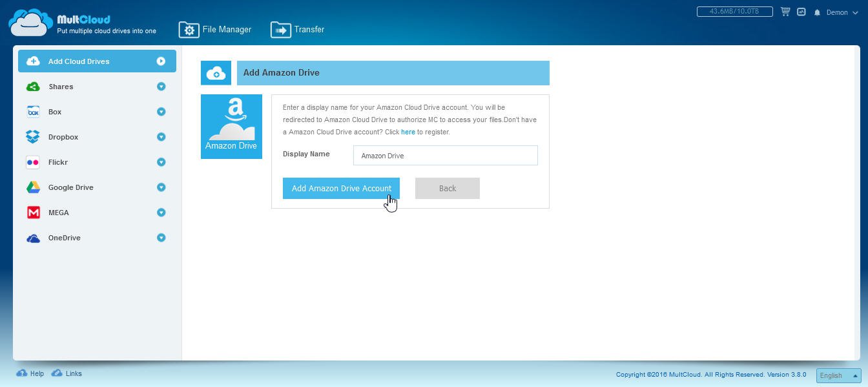Image resolution: width=868 pixels, height=387 pixels.
Task: Select the Google Drive label
Action: [71, 187]
